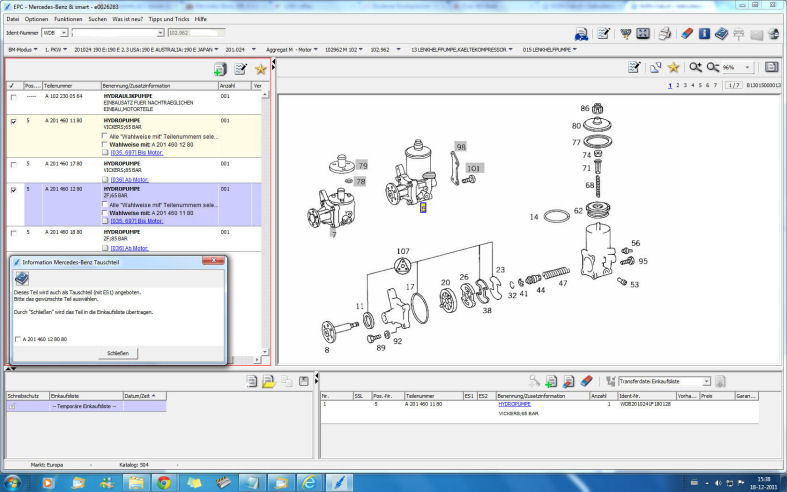Viewport: 787px width, 492px height.
Task: Click the favorites star above parts list
Action: 260,69
